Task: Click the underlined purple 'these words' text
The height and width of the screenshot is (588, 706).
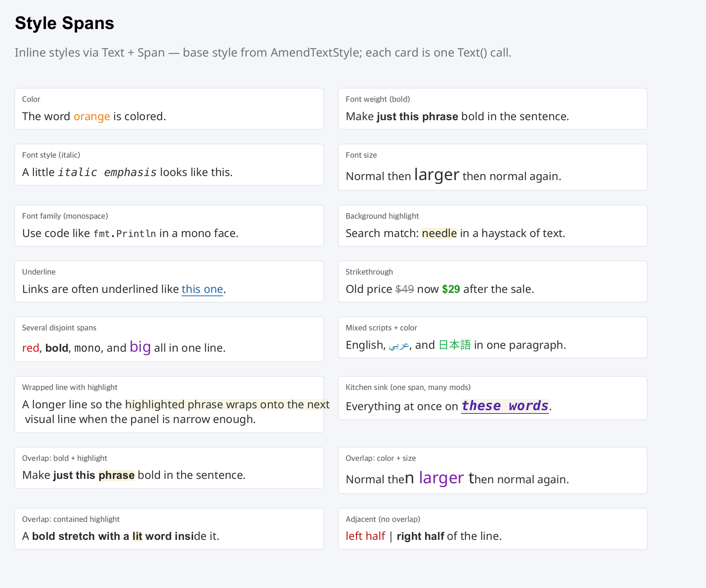Action: click(x=505, y=406)
